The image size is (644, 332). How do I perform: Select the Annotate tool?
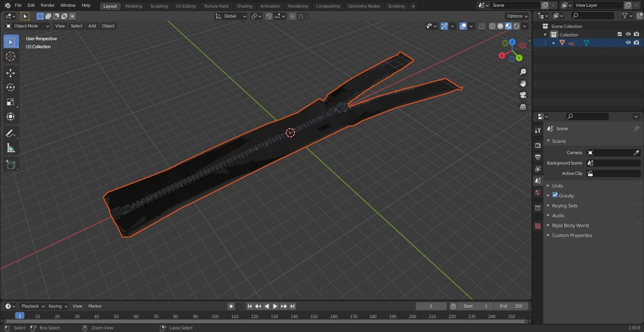point(11,134)
